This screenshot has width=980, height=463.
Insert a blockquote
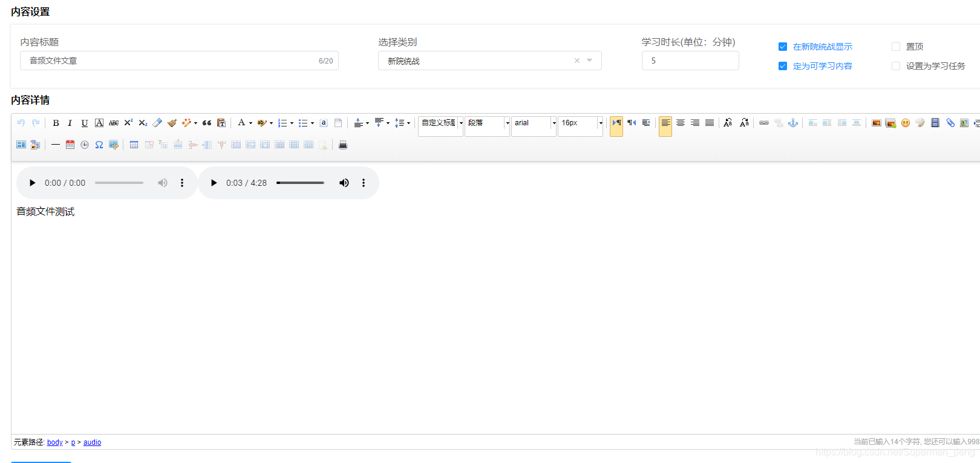(207, 123)
